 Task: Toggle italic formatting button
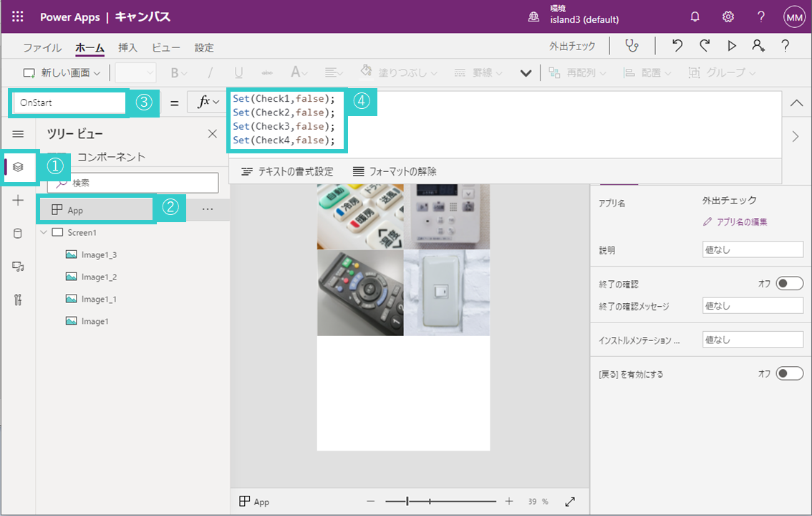[x=210, y=72]
